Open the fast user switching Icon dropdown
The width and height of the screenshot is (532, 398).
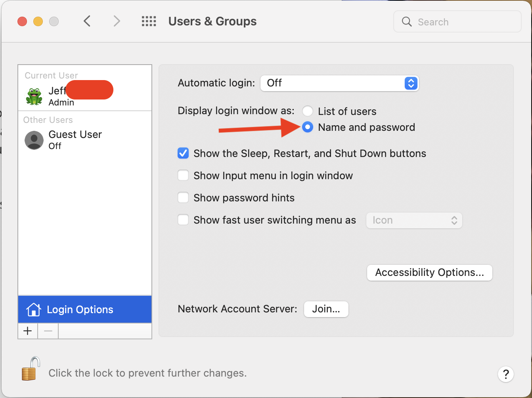414,220
